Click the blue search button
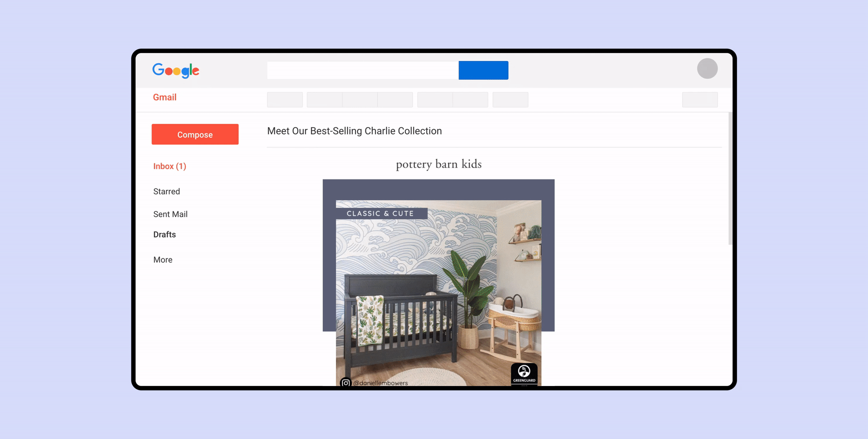This screenshot has width=868, height=439. [x=483, y=70]
